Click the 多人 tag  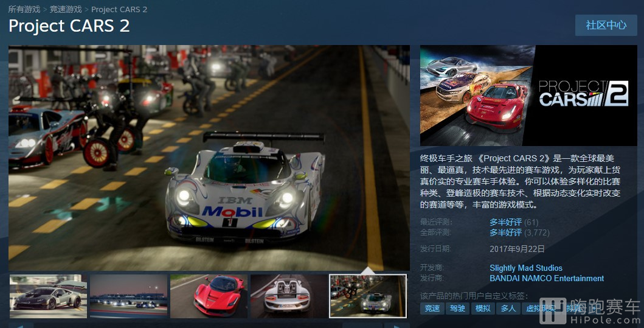pyautogui.click(x=508, y=309)
